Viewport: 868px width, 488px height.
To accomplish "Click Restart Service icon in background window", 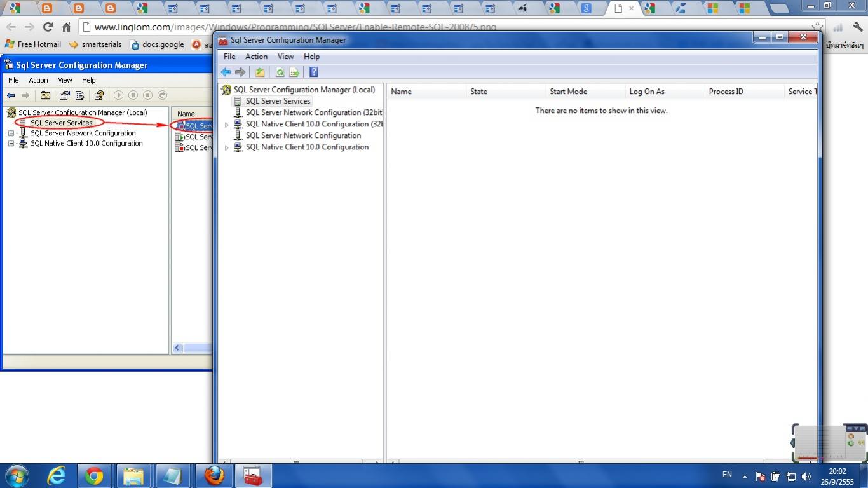I will pos(162,95).
